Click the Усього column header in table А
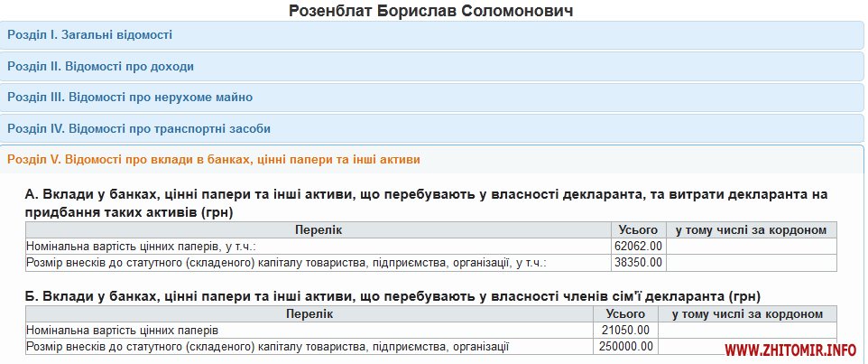 [x=639, y=230]
